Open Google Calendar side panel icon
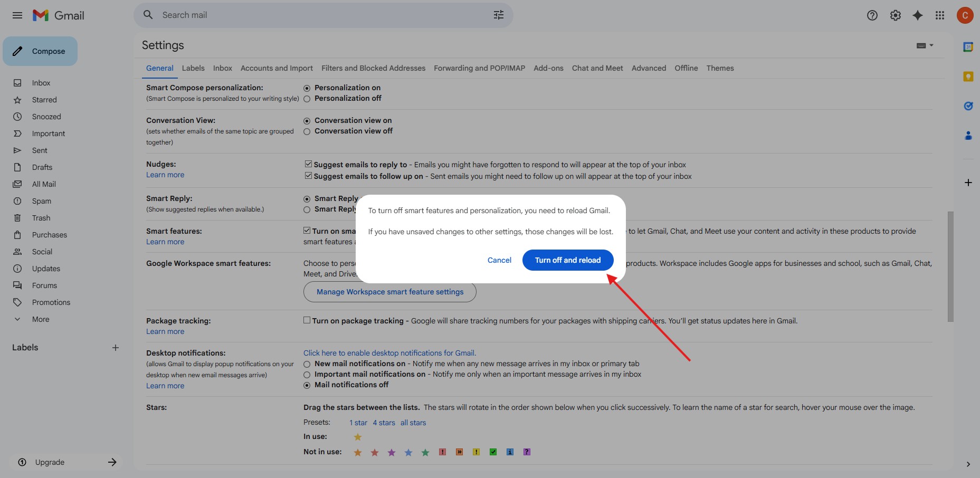Viewport: 980px width, 478px height. click(x=968, y=47)
